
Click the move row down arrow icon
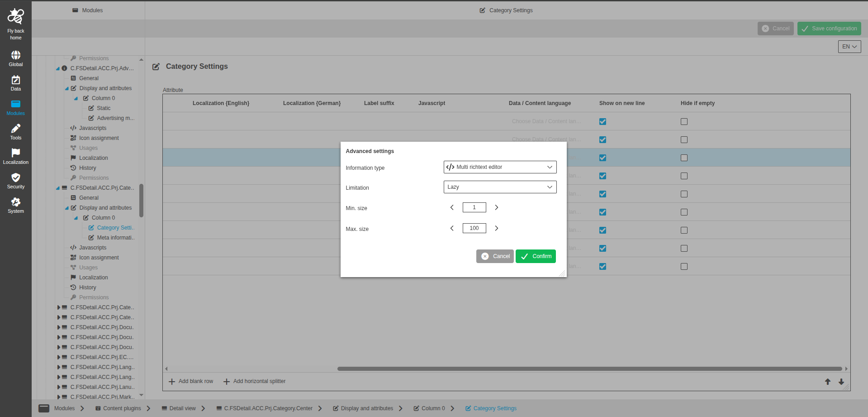pos(841,382)
